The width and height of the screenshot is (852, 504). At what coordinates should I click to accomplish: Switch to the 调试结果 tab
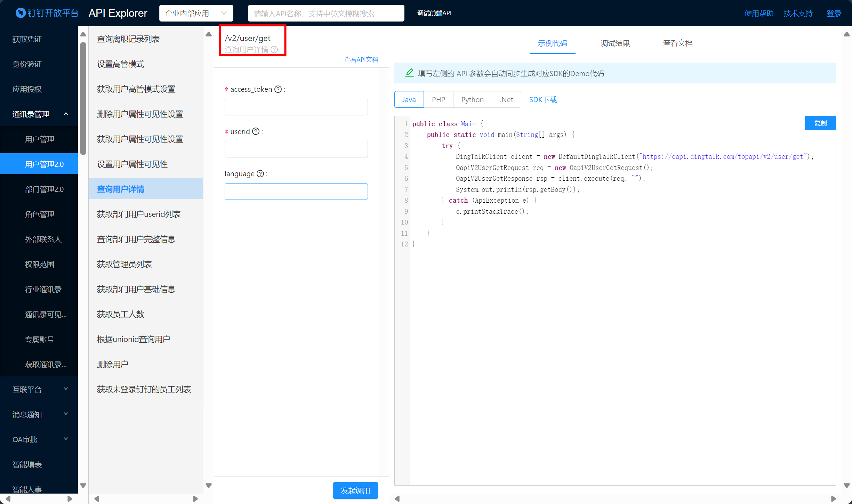click(615, 43)
